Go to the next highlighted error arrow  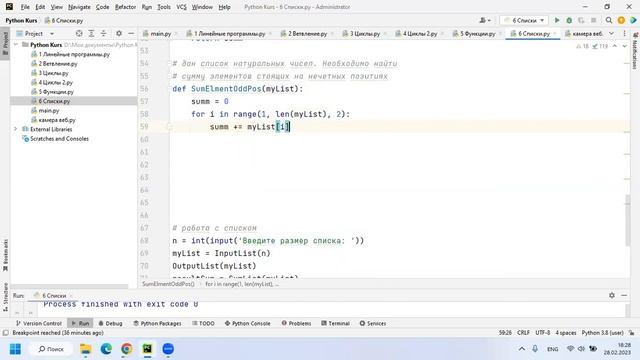(x=624, y=46)
